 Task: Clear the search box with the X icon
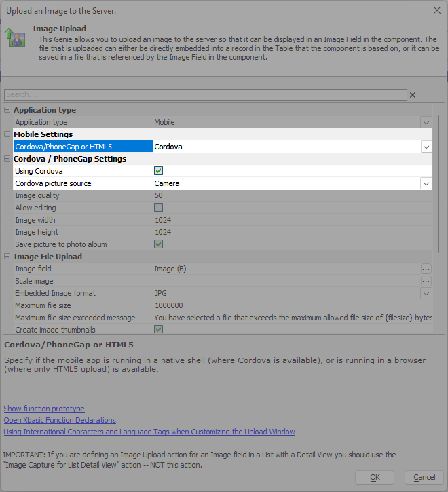413,95
